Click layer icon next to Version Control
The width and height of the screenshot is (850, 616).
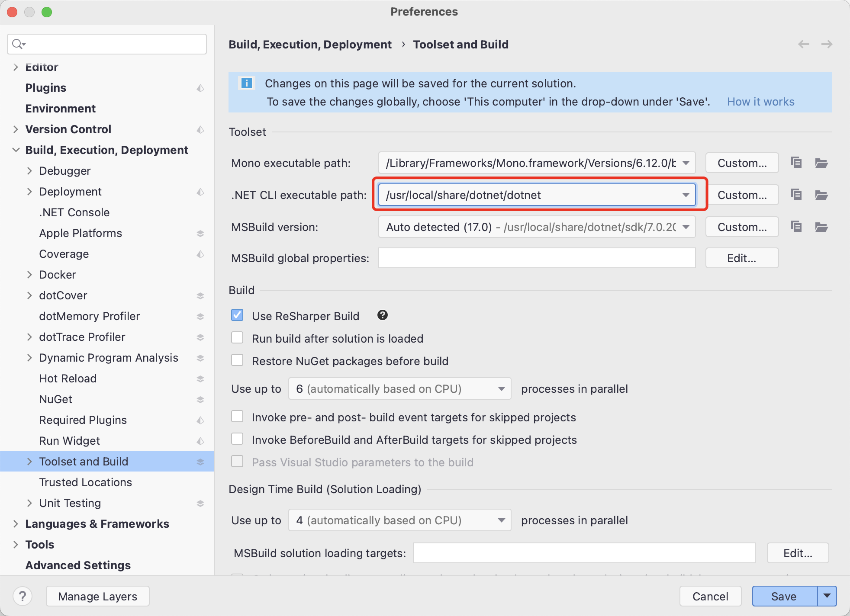(200, 129)
